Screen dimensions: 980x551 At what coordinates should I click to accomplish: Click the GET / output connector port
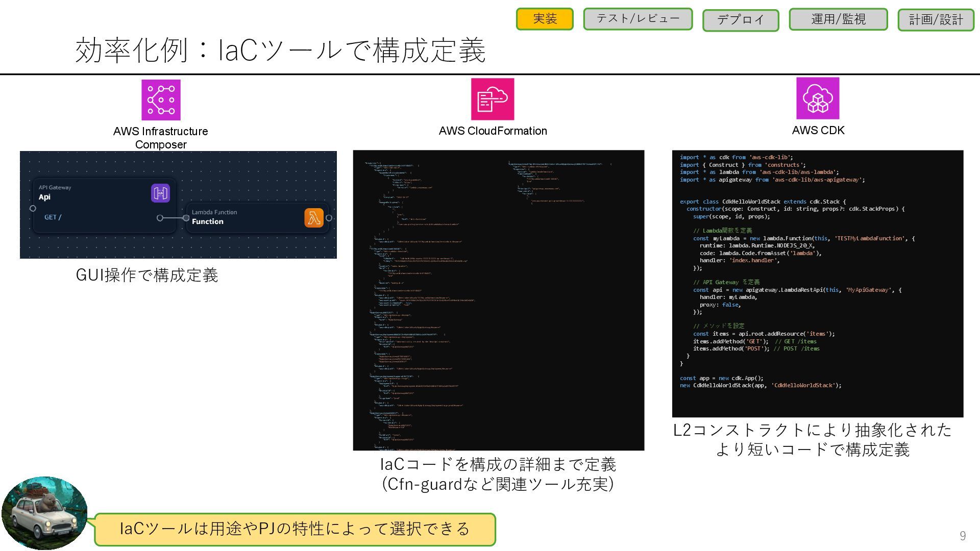(160, 218)
